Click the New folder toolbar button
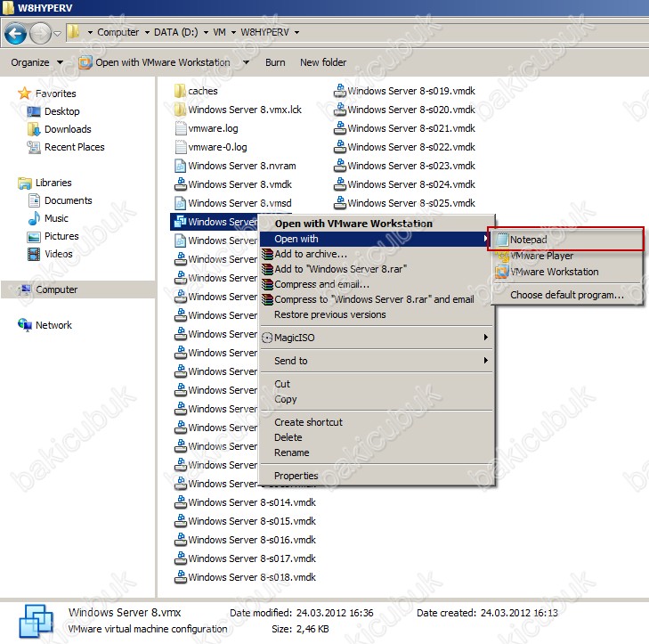The image size is (649, 644). (323, 62)
